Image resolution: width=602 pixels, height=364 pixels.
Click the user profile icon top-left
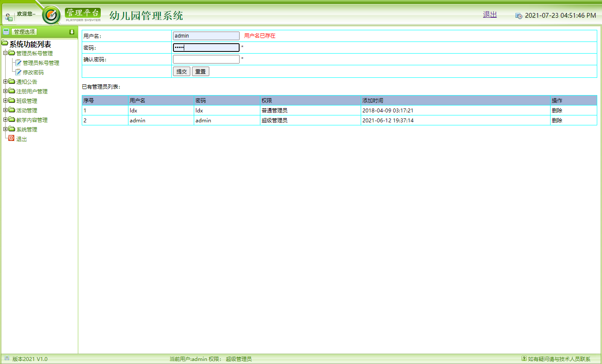click(x=9, y=16)
